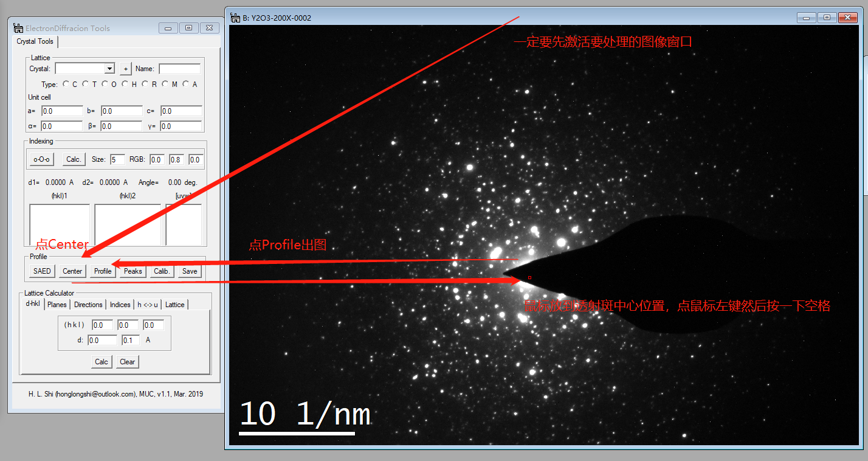Select crystal type R radio button

pyautogui.click(x=145, y=84)
